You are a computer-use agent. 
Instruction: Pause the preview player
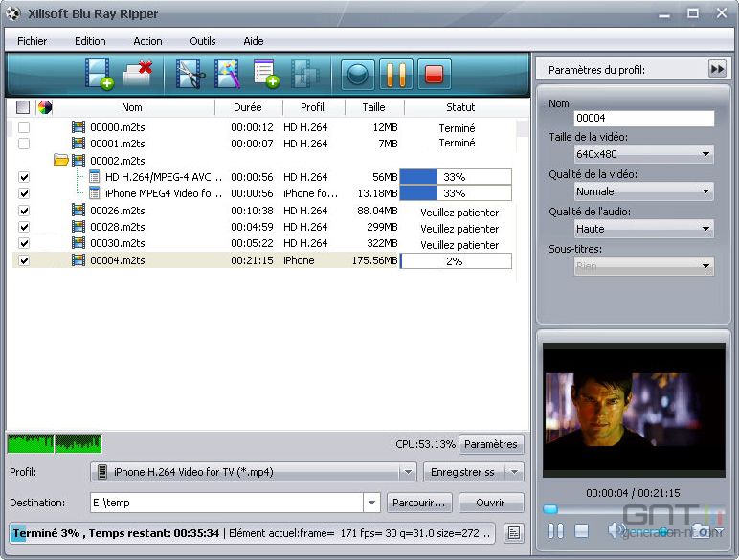tap(555, 531)
